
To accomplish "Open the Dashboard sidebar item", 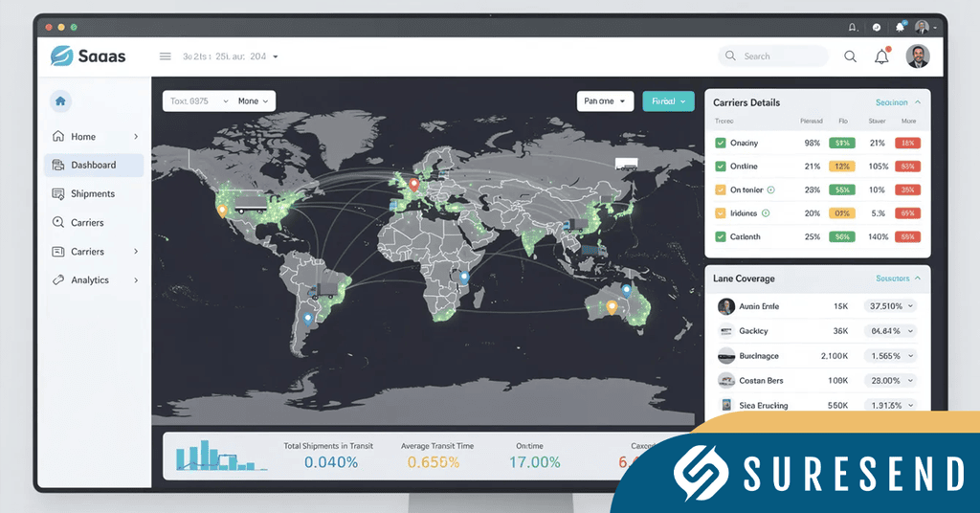I will pyautogui.click(x=95, y=165).
